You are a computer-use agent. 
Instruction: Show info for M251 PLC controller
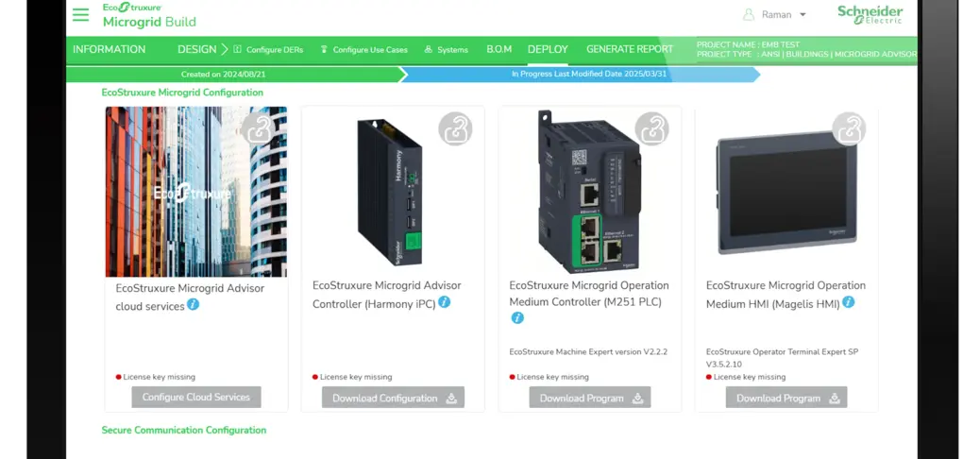(516, 317)
